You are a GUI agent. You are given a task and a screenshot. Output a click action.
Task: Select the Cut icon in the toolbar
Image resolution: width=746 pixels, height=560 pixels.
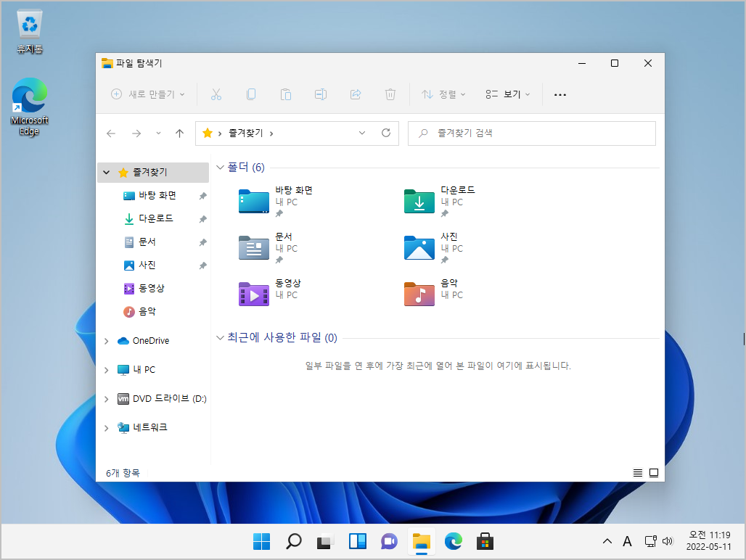216,94
